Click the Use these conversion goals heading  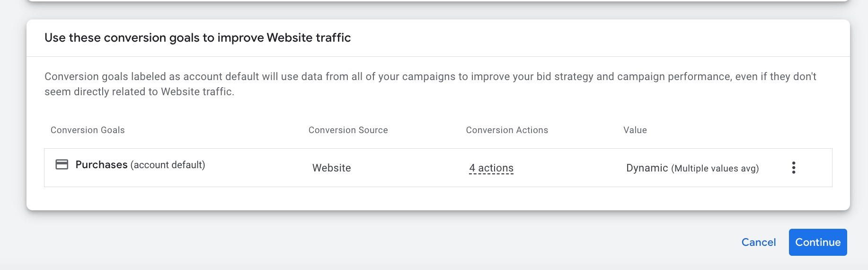pyautogui.click(x=198, y=37)
